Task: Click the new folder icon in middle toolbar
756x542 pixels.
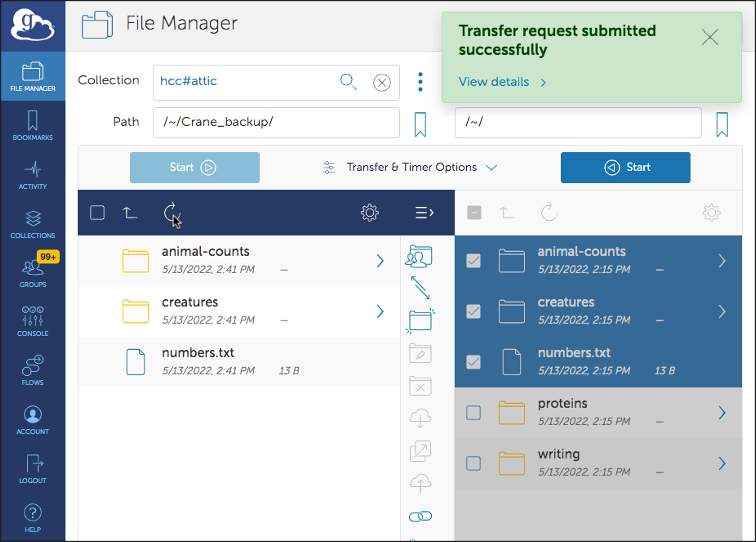Action: (x=420, y=320)
